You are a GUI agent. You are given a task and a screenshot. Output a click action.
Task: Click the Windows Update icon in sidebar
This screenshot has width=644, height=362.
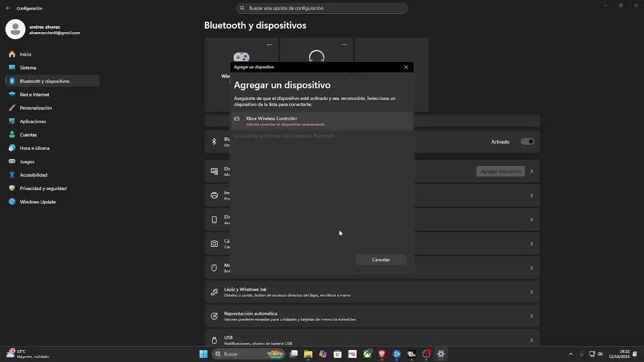tap(12, 202)
